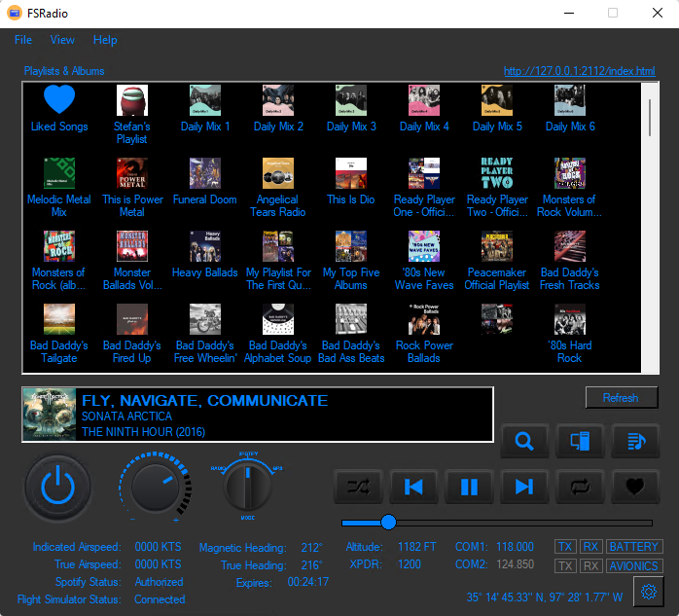Open the View menu
Viewport: 679px width, 616px height.
pos(62,40)
